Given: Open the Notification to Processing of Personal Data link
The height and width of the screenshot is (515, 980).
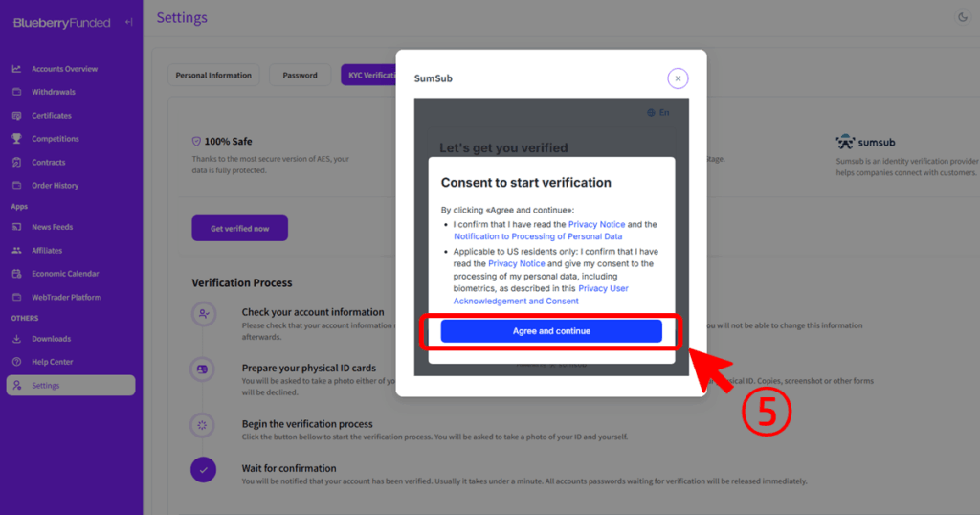Looking at the screenshot, I should pyautogui.click(x=538, y=236).
